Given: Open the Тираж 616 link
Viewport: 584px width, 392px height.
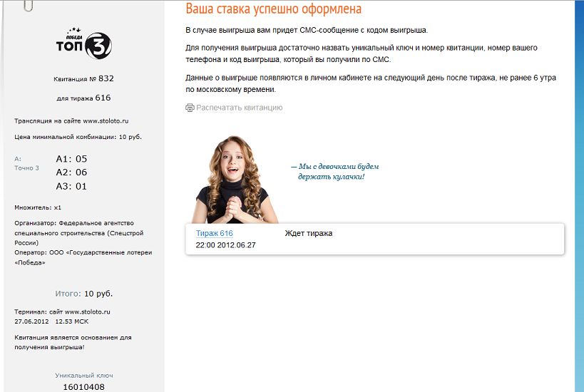Looking at the screenshot, I should coord(214,233).
